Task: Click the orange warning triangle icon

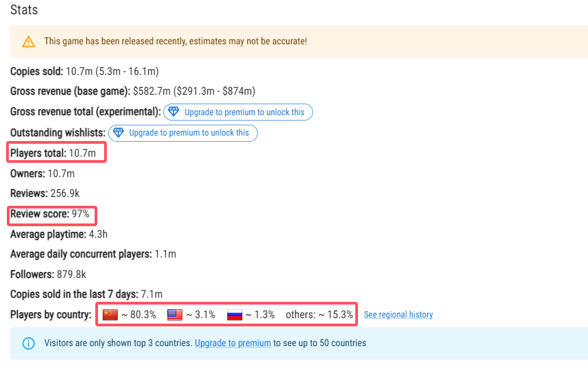Action: pos(28,42)
